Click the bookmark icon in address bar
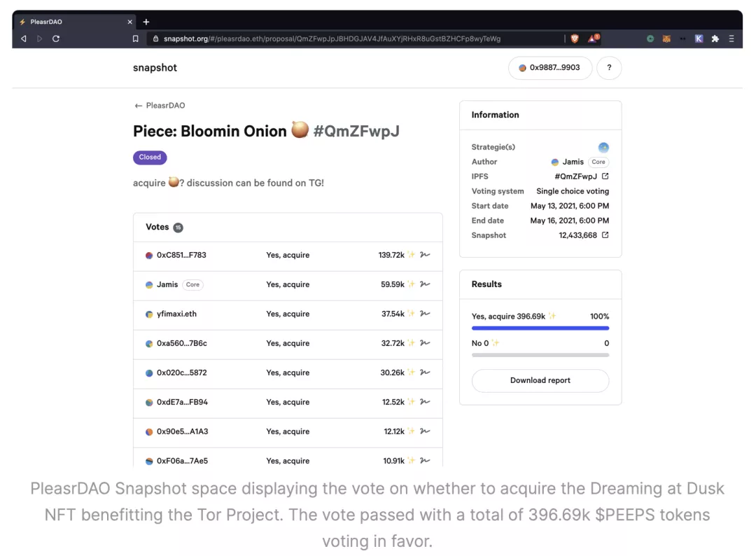 point(136,39)
